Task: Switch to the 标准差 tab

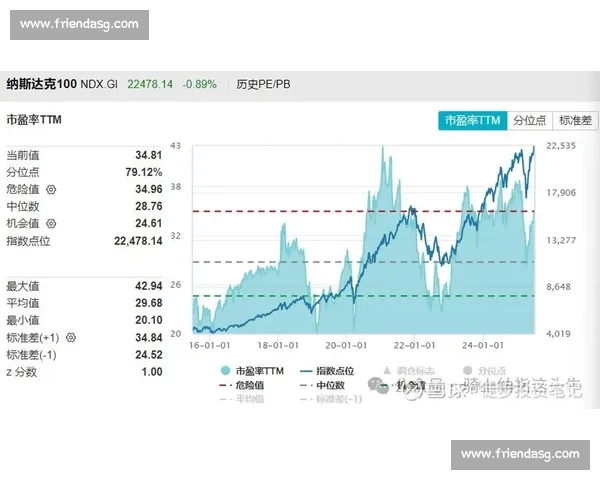Action: click(575, 120)
